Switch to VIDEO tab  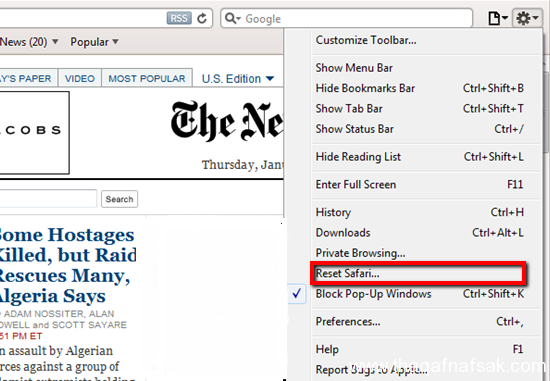click(80, 78)
